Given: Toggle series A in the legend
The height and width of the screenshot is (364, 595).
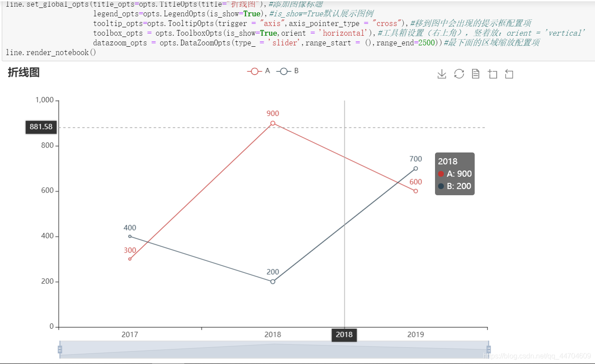Looking at the screenshot, I should tap(258, 71).
